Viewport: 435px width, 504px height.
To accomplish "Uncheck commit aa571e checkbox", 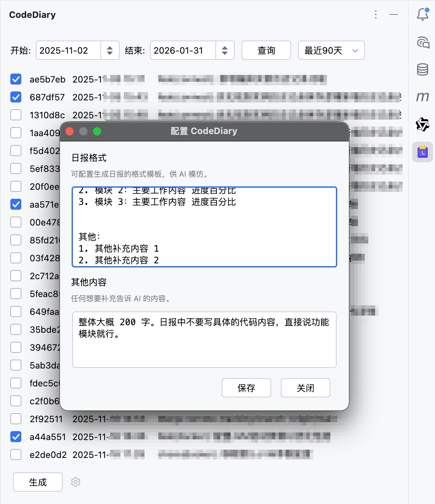I will point(16,204).
